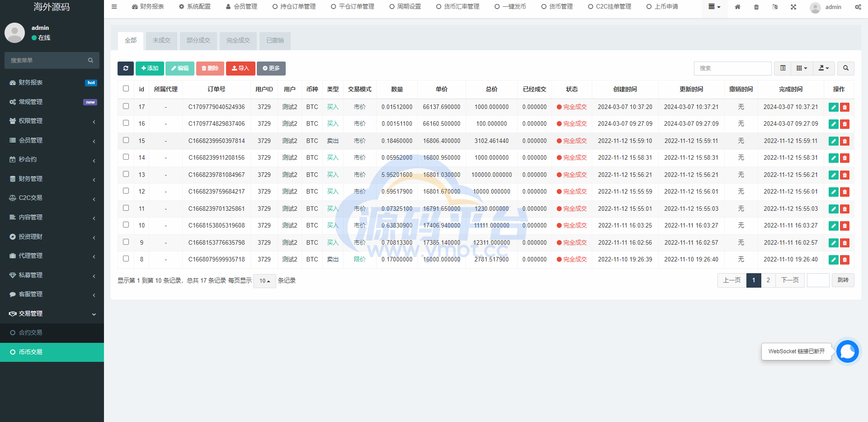Expand the C2C交易 sidebar menu
868x422 pixels.
coord(52,198)
